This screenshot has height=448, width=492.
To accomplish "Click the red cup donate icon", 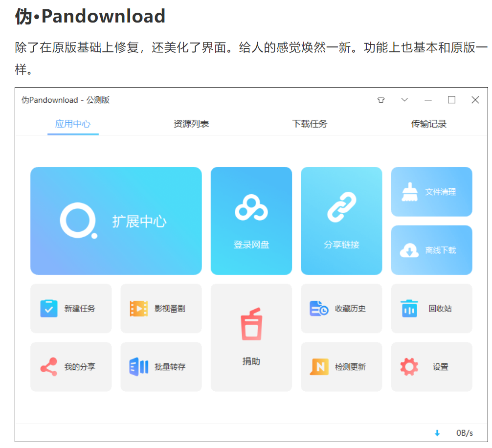I will pos(251,324).
